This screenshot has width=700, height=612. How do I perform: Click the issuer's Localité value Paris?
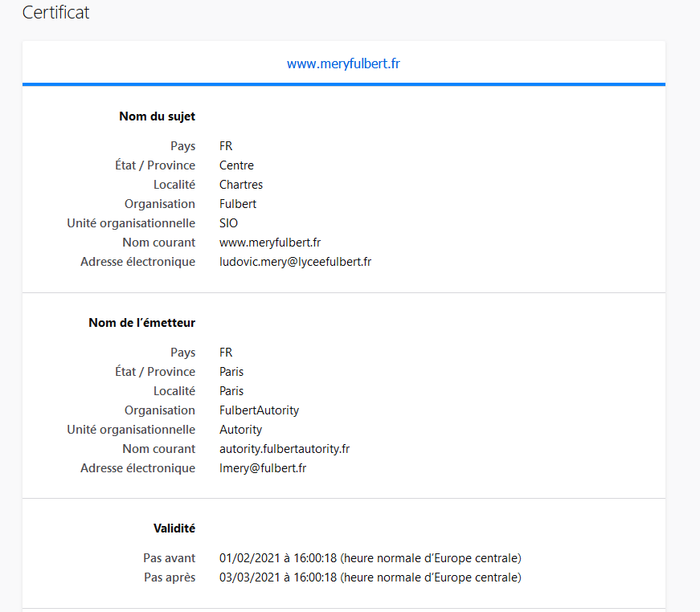[x=231, y=391]
